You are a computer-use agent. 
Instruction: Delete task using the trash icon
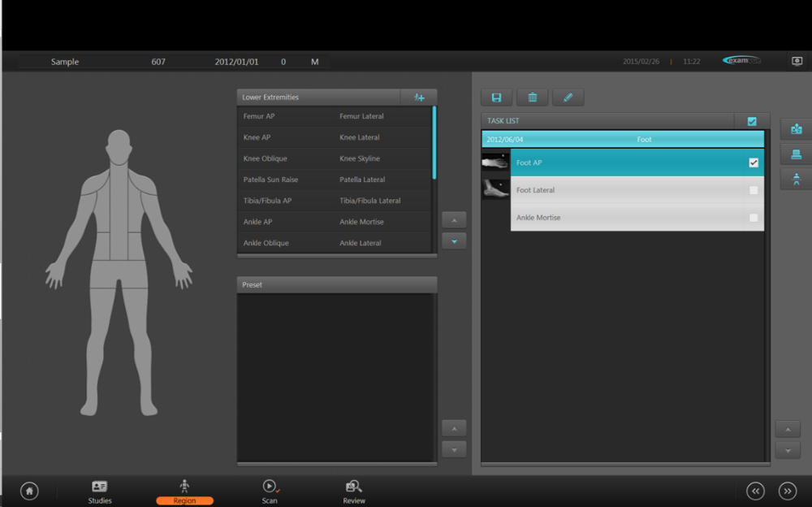coord(532,97)
